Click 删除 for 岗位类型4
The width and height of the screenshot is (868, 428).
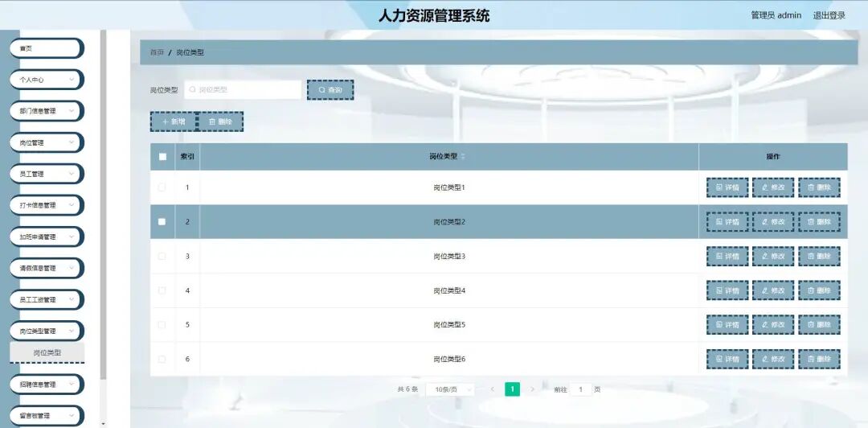coord(819,290)
